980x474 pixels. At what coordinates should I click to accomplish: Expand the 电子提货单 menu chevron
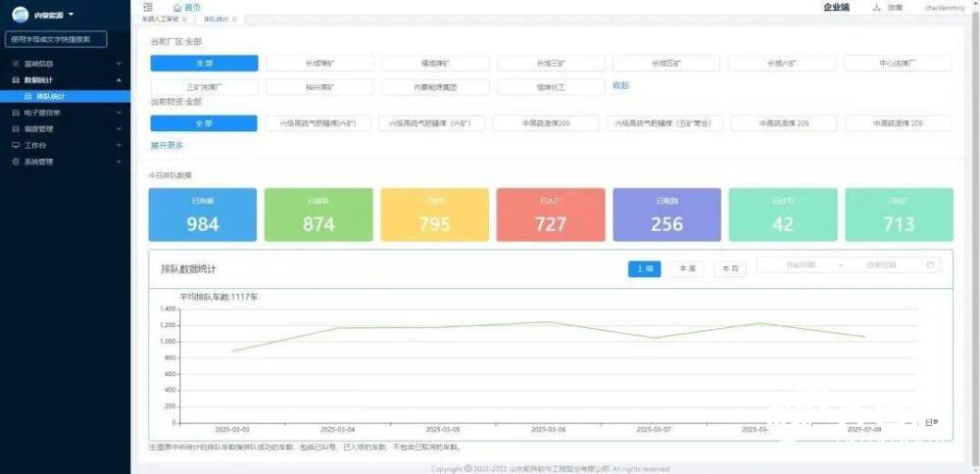point(119,113)
